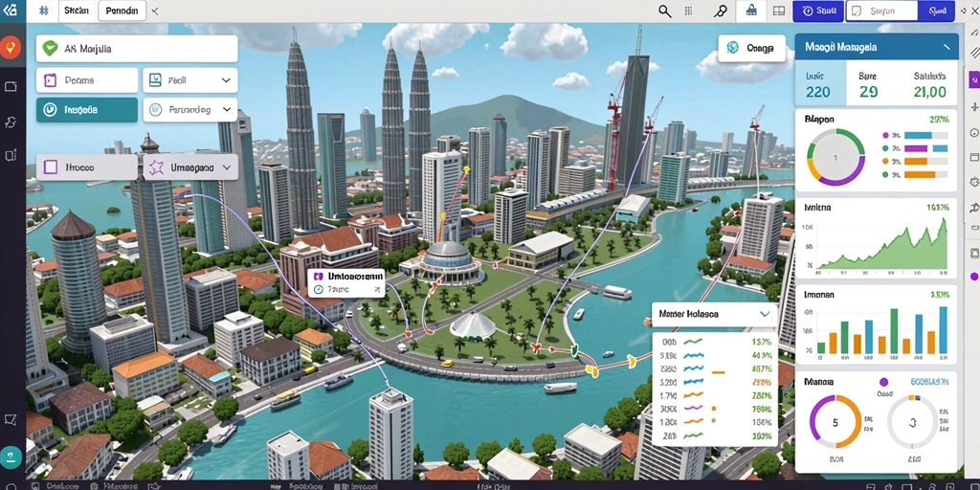980x490 pixels.
Task: Select the Sicam tab at the top
Action: [x=77, y=11]
